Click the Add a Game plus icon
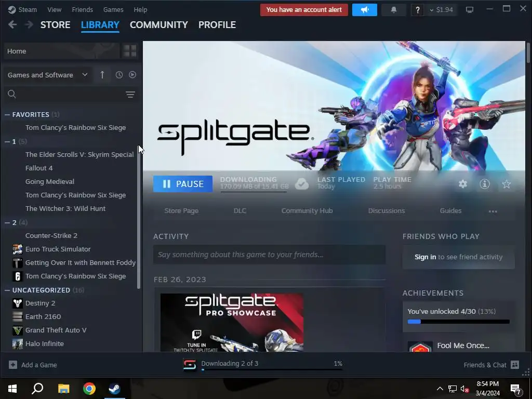Screen dimensions: 532x399 13,365
